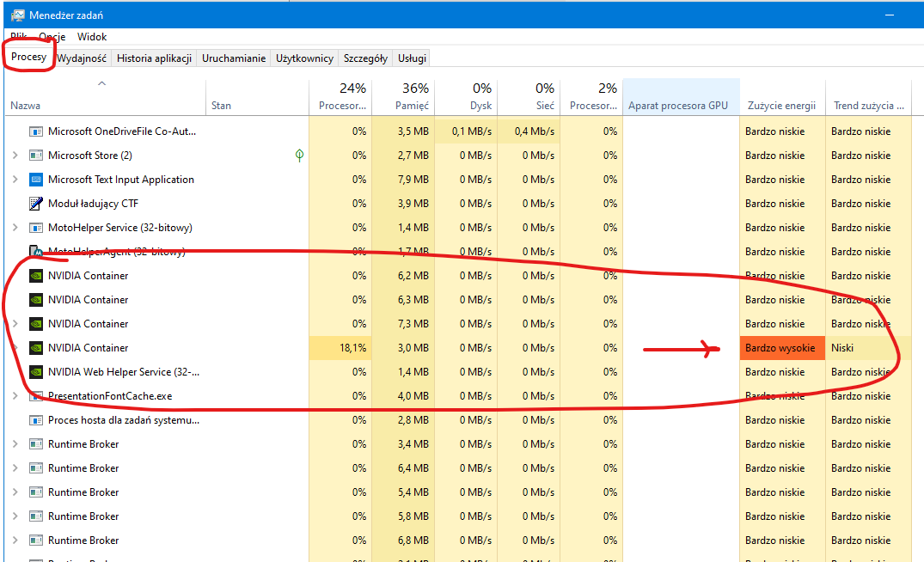Click the Microsoft Store process icon

(x=36, y=156)
